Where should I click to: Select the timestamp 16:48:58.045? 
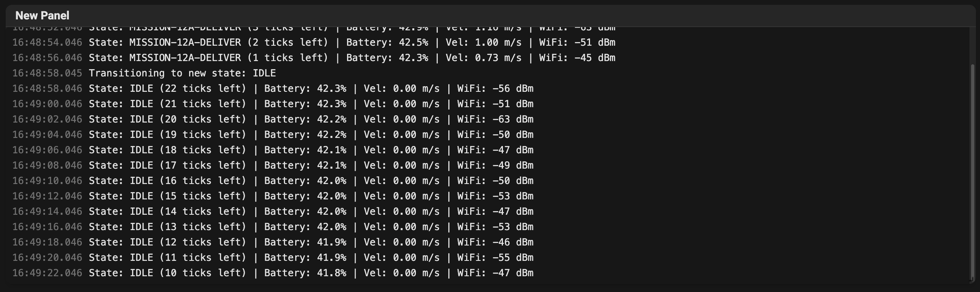[47, 73]
